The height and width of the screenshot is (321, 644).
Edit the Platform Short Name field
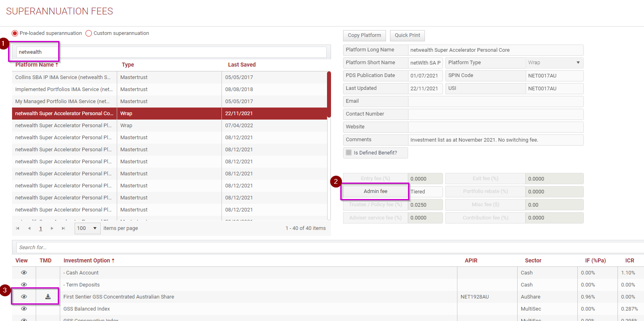(425, 63)
